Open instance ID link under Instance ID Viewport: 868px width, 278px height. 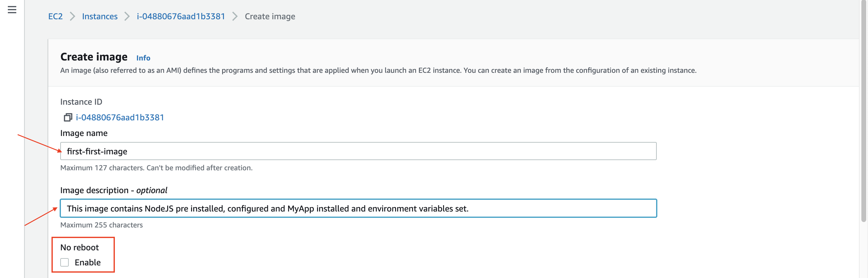click(120, 117)
